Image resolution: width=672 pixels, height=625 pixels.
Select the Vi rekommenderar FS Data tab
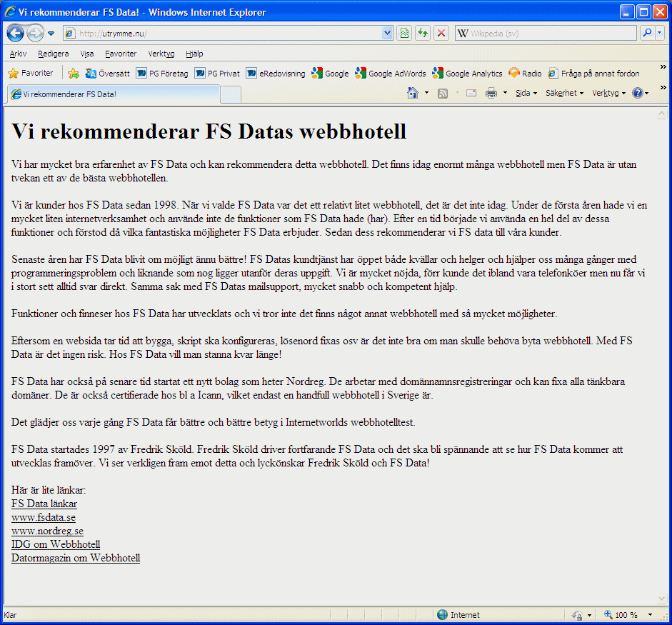click(114, 94)
